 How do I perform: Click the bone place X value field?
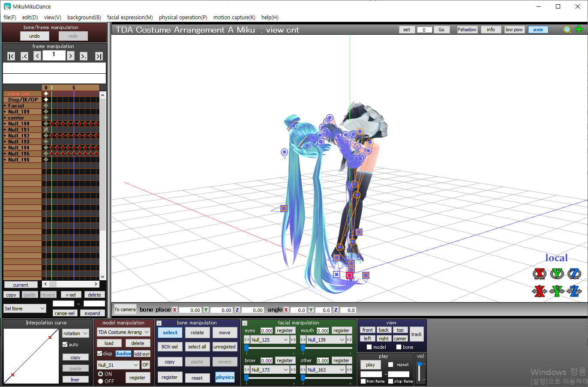189,310
